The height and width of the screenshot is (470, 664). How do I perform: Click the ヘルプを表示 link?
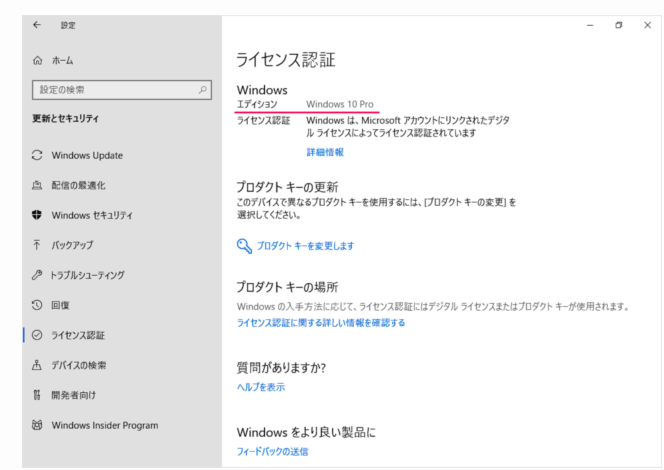(x=261, y=387)
